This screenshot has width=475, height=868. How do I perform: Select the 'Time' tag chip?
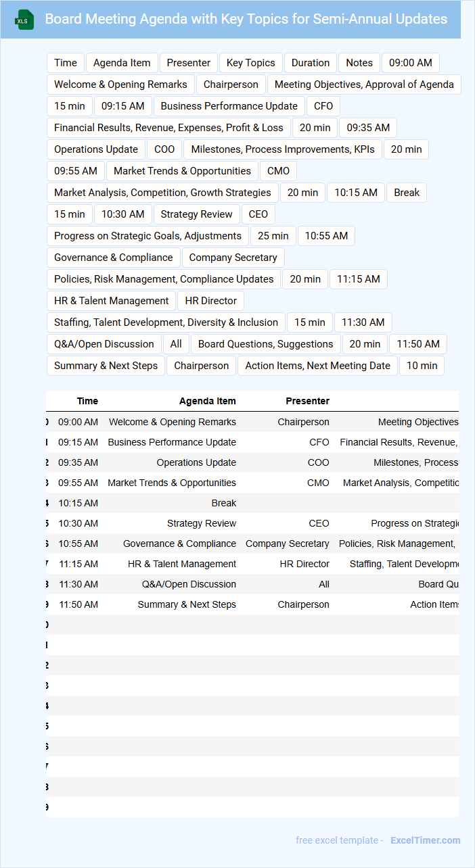[x=66, y=63]
